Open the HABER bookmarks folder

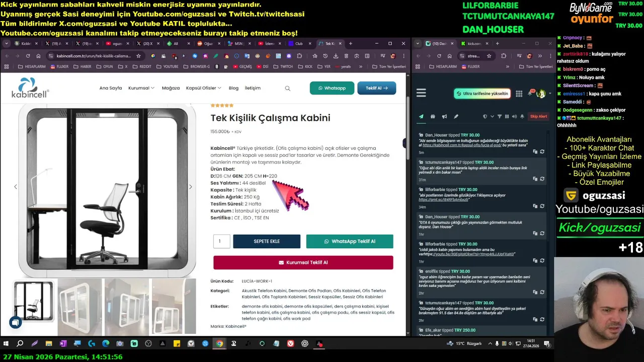83,66
